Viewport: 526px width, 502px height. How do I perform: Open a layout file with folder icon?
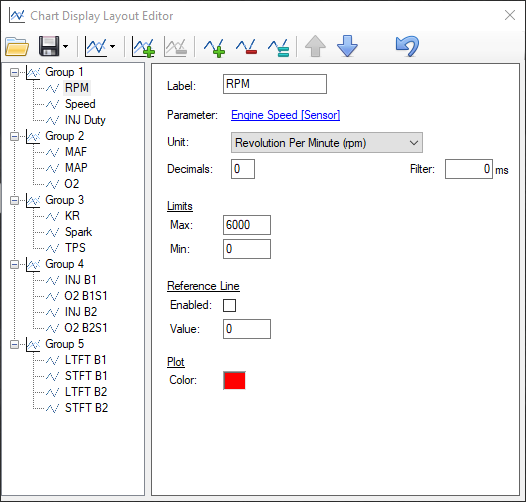[17, 46]
